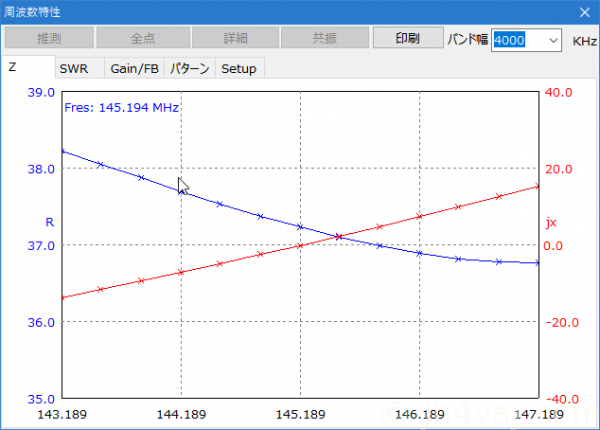
Task: Open the Gain/FB tab
Action: tap(134, 68)
